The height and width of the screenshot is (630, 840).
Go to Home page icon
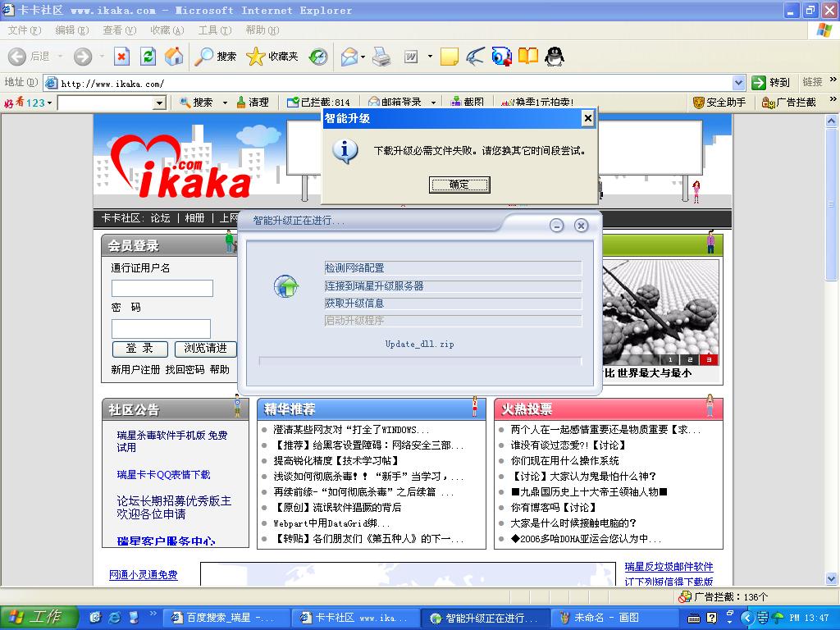coord(174,57)
